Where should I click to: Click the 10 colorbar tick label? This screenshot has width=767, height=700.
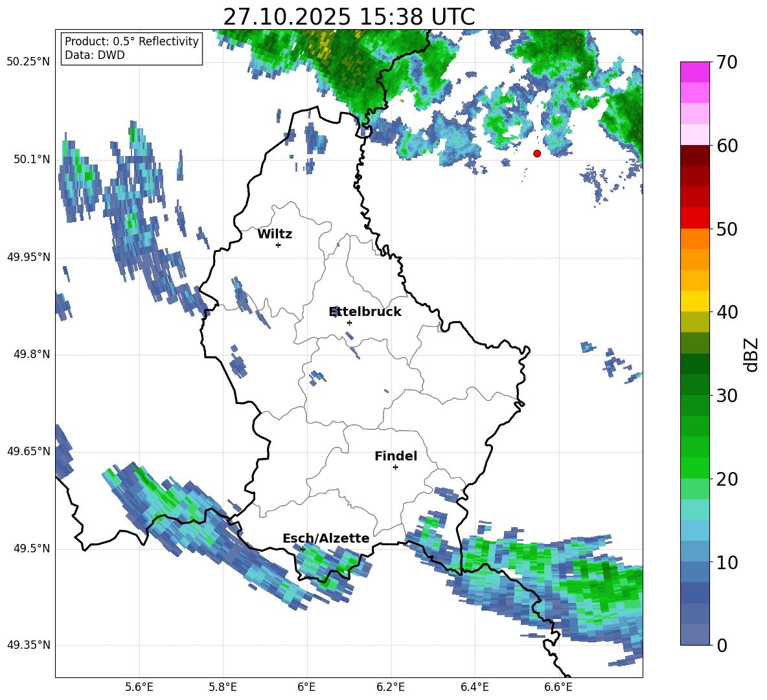pyautogui.click(x=727, y=562)
